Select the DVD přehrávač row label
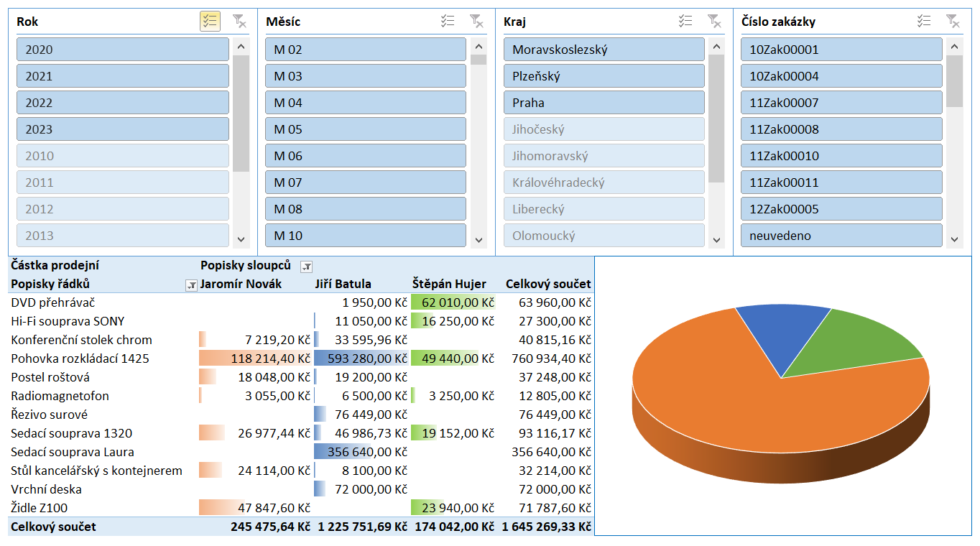The height and width of the screenshot is (546, 980). 53,302
